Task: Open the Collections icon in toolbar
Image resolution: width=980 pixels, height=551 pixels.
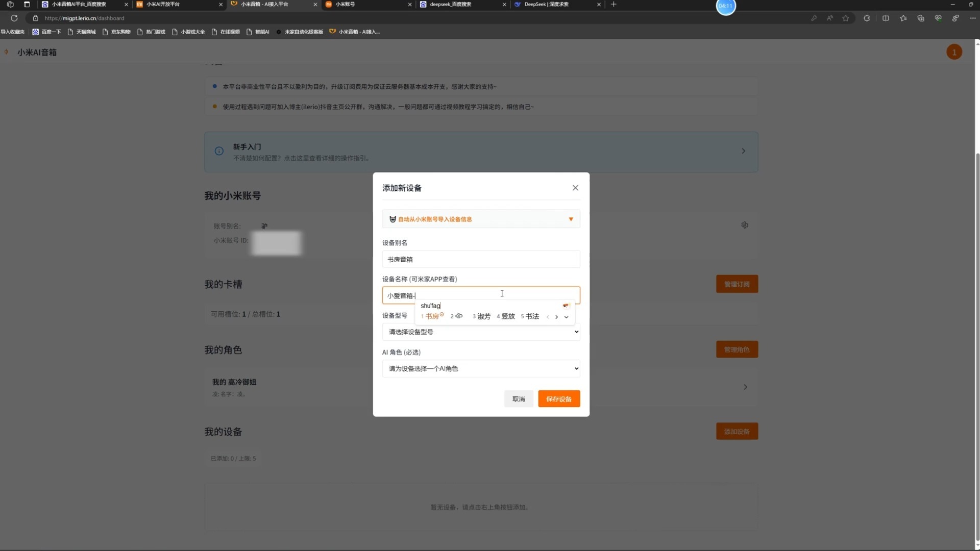Action: 921,18
